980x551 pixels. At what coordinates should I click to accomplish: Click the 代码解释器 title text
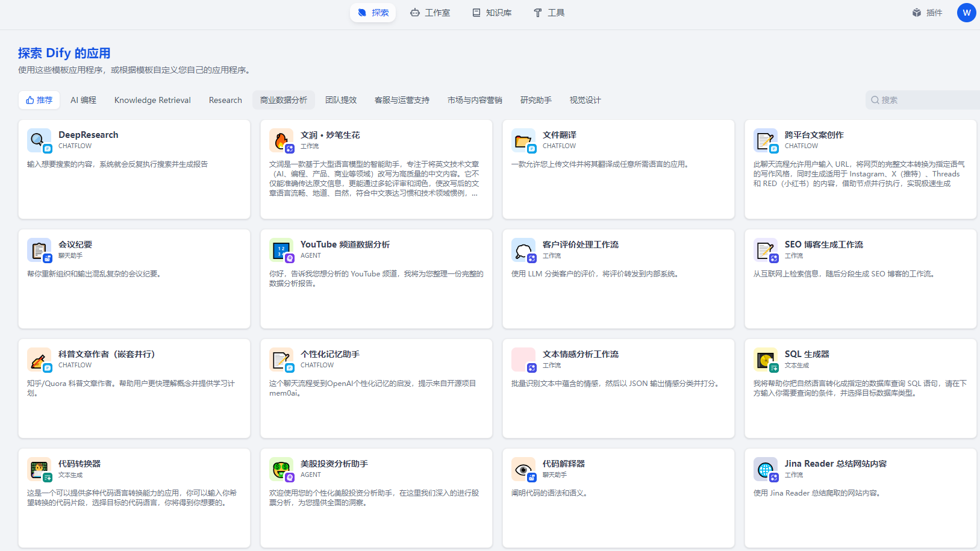coord(564,464)
